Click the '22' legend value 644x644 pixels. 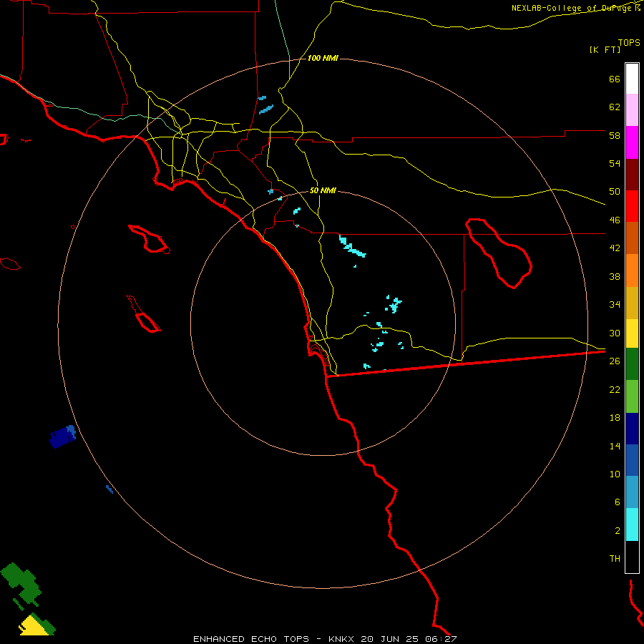pyautogui.click(x=615, y=389)
